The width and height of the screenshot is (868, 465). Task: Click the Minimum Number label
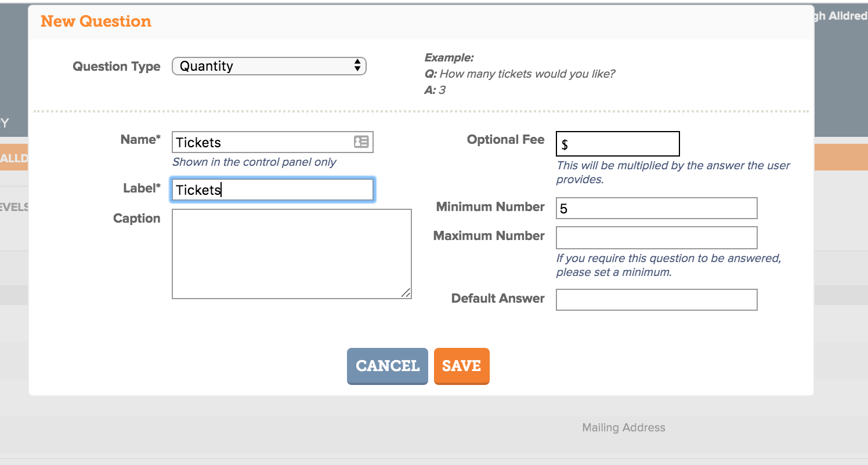tap(490, 207)
